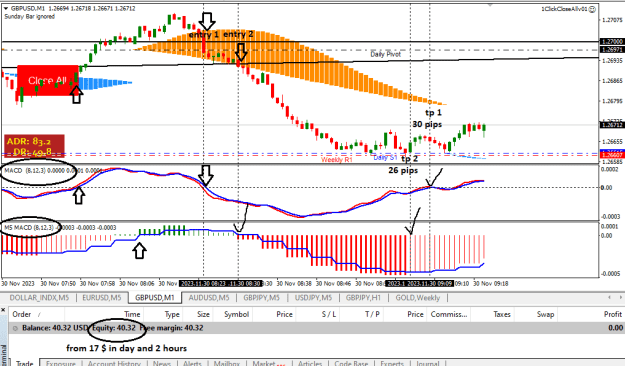Click the 30 Nov 08:38 time axis label
The image size is (625, 366).
click(294, 284)
